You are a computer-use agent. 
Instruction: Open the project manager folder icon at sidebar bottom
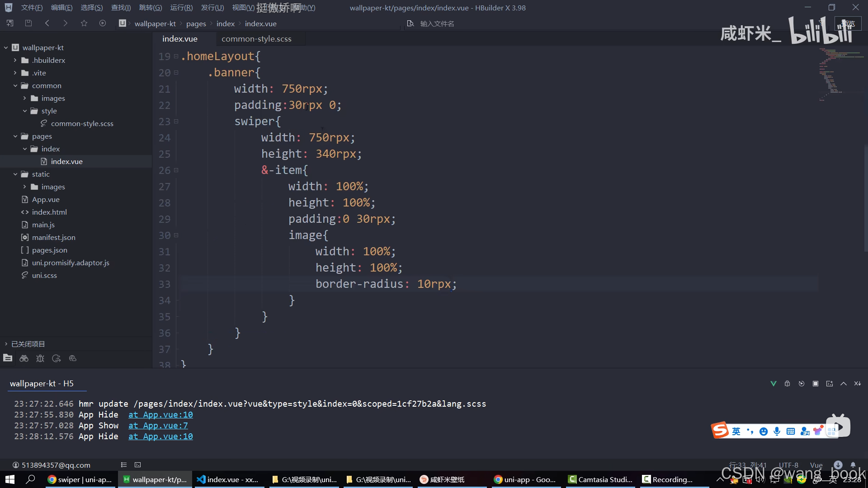[8, 358]
